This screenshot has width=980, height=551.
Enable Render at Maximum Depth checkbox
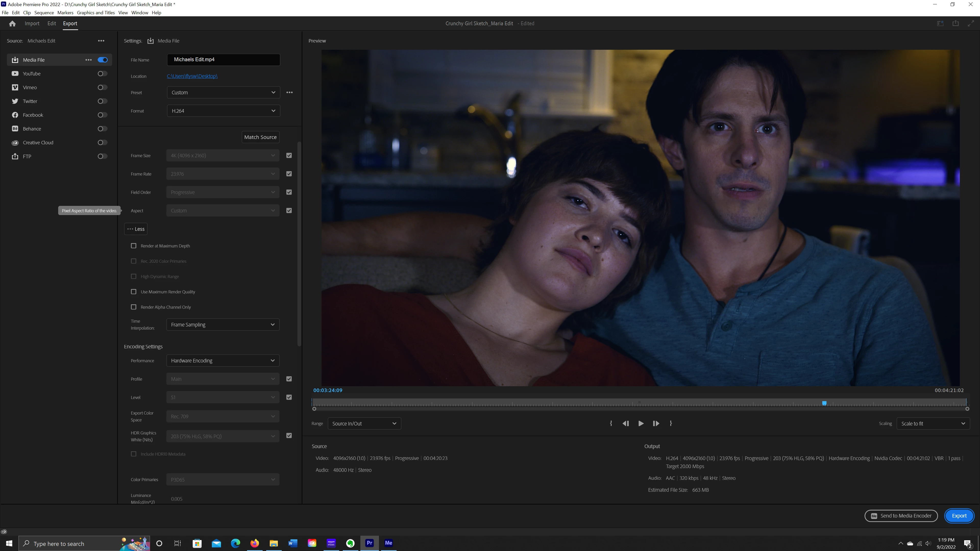133,246
